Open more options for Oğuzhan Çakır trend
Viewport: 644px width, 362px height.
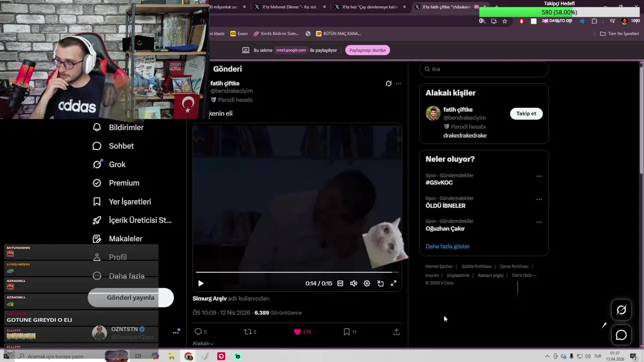[x=539, y=222]
